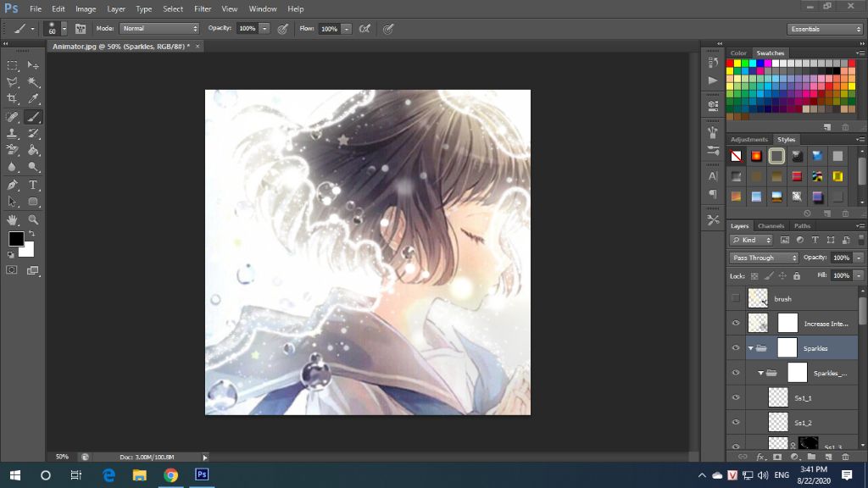The width and height of the screenshot is (868, 488).
Task: Pick the red swatch in Swatches panel
Action: point(730,64)
